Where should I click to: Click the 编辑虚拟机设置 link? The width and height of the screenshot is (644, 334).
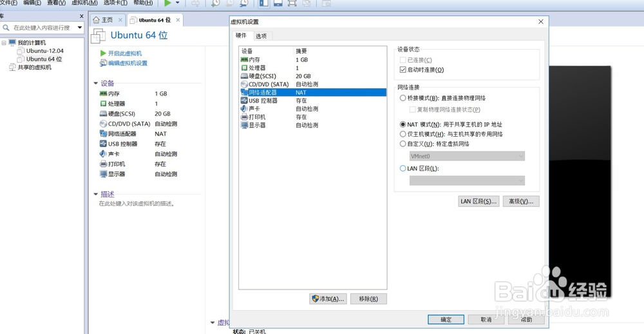coord(128,63)
